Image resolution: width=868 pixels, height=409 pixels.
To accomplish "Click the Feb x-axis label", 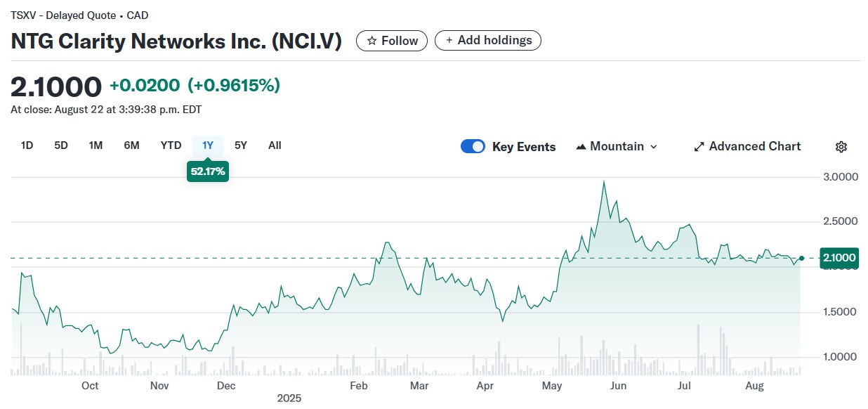I will pos(359,386).
